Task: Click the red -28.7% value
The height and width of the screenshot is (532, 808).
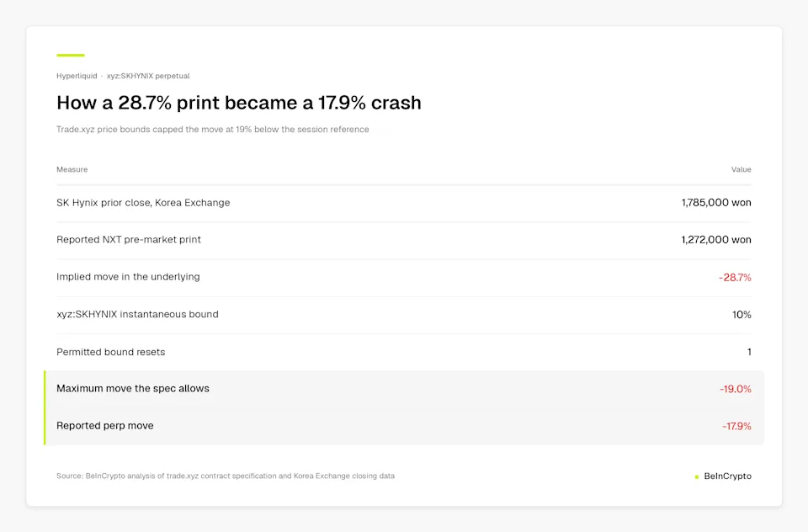Action: click(x=735, y=277)
